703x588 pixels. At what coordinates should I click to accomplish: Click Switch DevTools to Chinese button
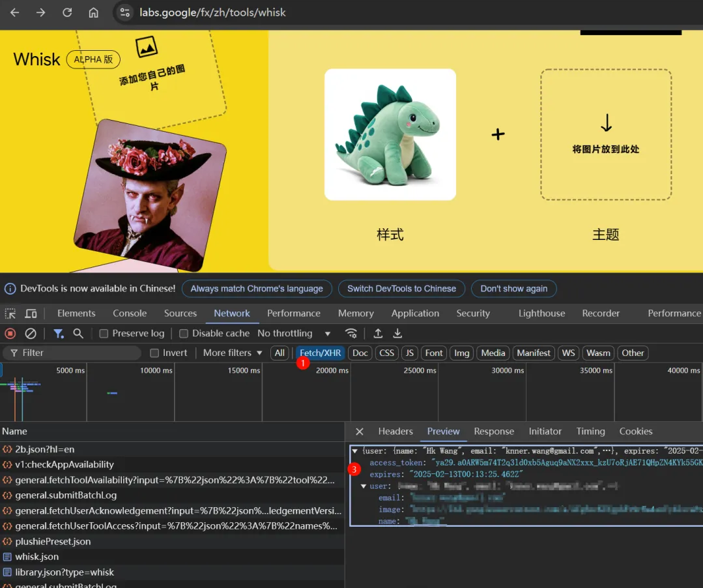click(x=401, y=289)
